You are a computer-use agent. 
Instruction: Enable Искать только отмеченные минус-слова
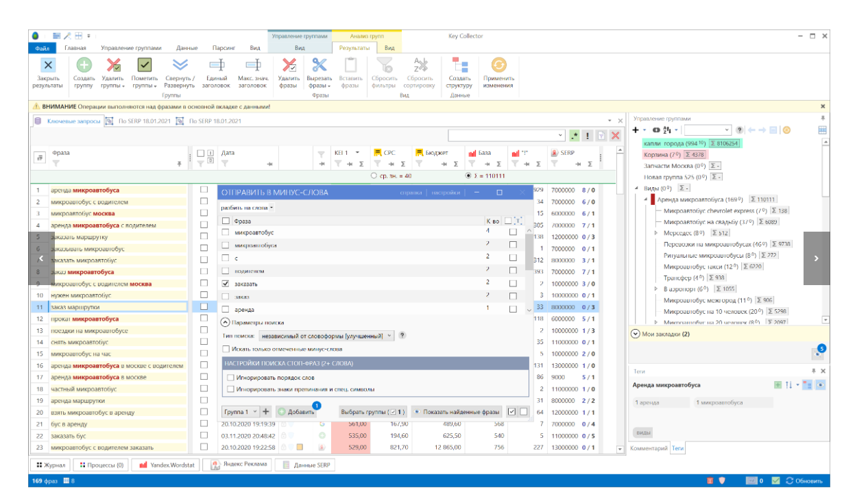click(x=226, y=350)
